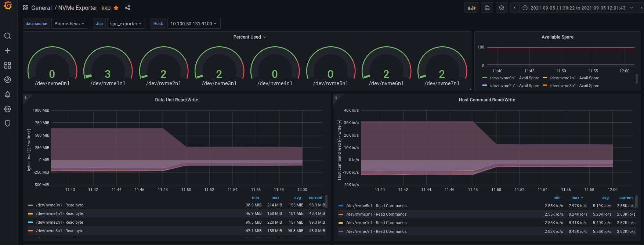644x245 pixels.
Task: Open the Data Unit Read/Write panel menu
Action: pyautogui.click(x=176, y=100)
